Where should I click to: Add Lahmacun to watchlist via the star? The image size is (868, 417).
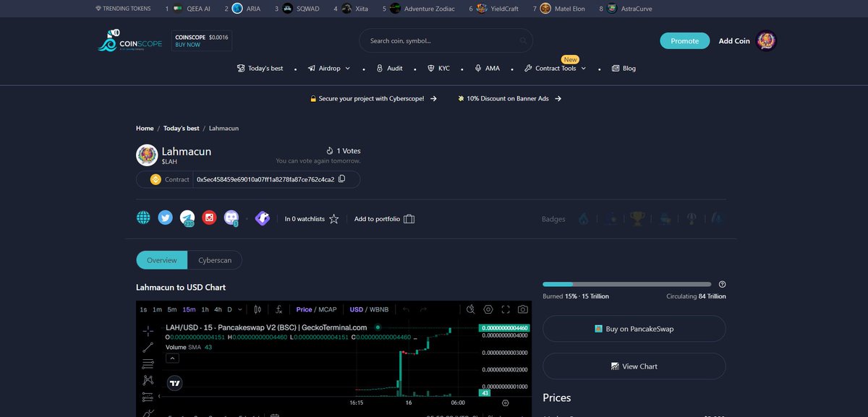point(333,218)
